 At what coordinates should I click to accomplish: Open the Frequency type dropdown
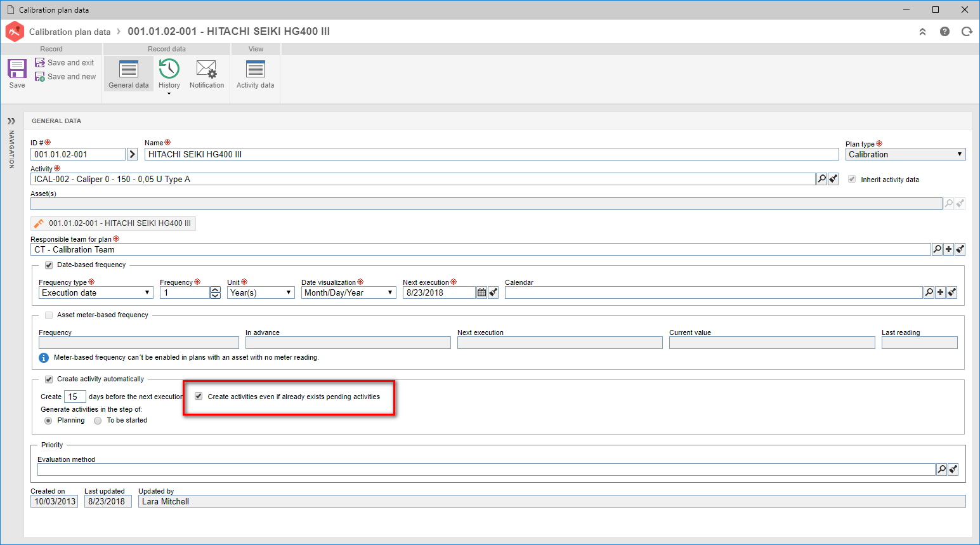96,292
